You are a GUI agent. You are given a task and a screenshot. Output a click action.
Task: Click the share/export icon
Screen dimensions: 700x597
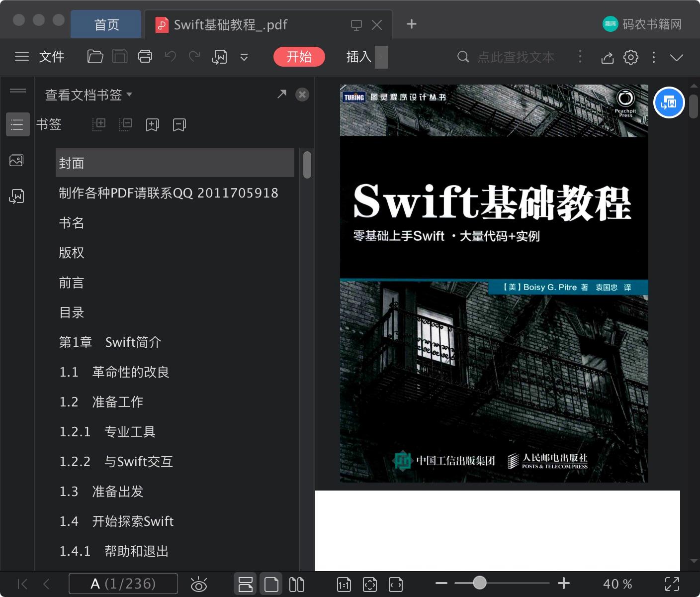tap(608, 57)
